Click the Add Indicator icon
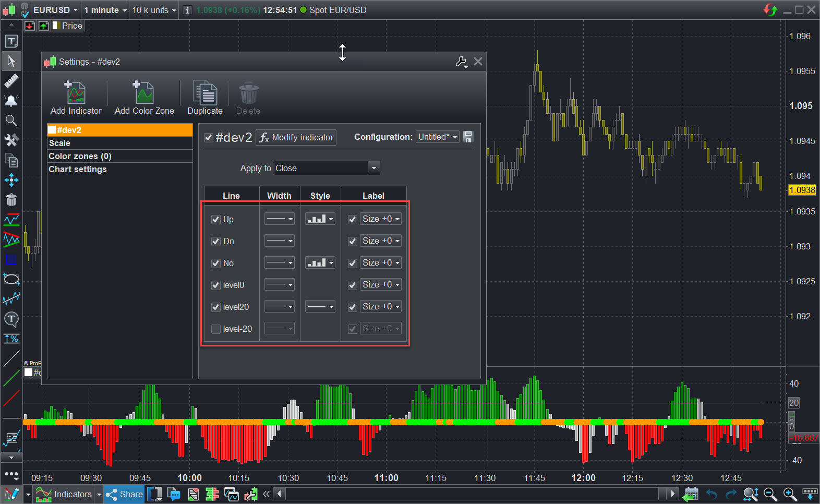 (76, 94)
